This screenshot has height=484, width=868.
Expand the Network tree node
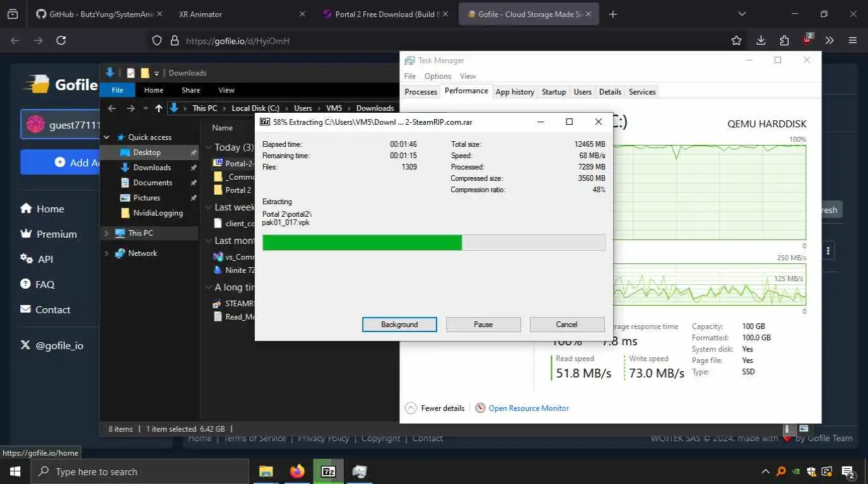pos(106,253)
